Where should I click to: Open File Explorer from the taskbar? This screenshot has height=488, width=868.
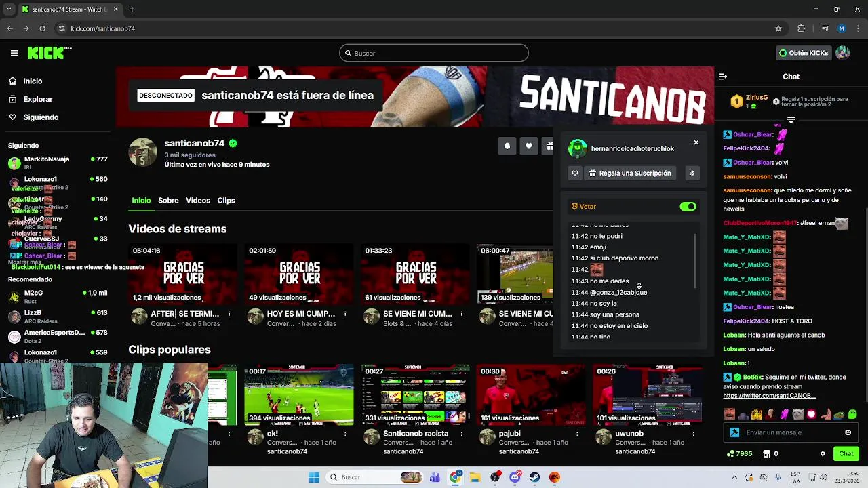(475, 477)
